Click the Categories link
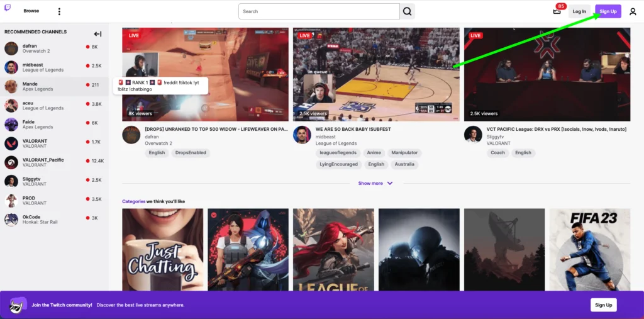This screenshot has width=644, height=319. click(x=133, y=201)
